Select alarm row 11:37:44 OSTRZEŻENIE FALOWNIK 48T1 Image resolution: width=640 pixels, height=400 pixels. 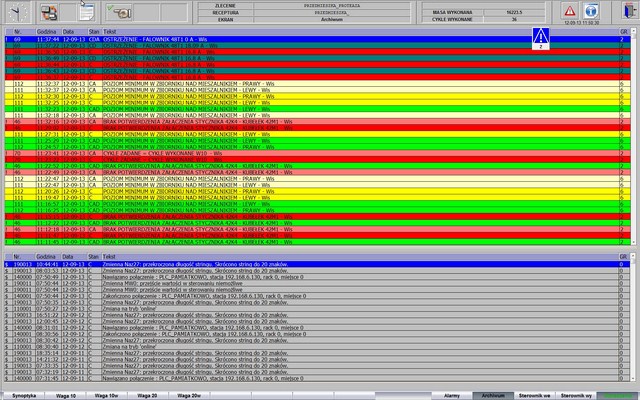(x=318, y=39)
